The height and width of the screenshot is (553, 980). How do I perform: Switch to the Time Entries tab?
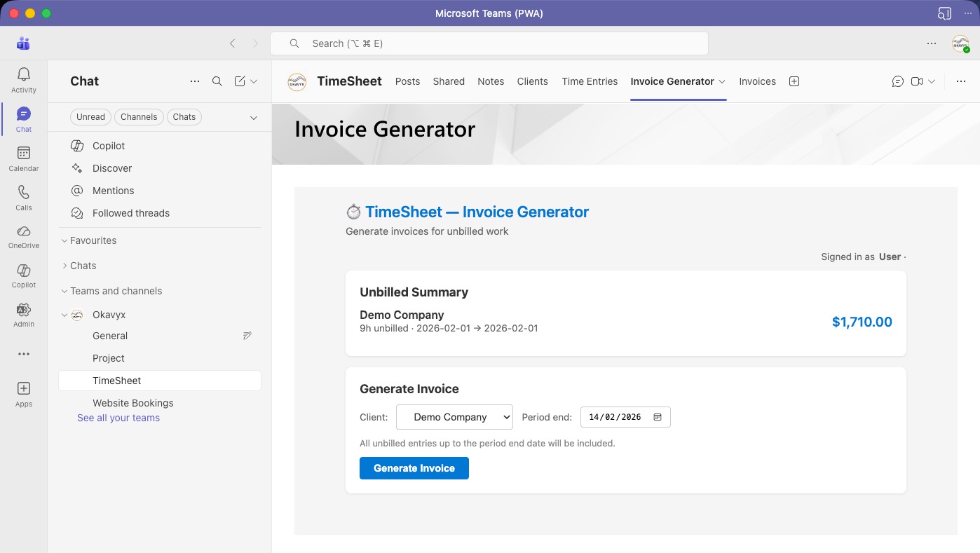[x=590, y=81]
